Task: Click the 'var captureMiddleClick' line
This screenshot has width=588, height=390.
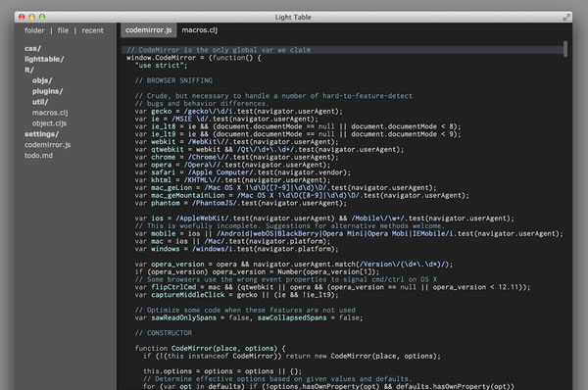Action: [236, 295]
